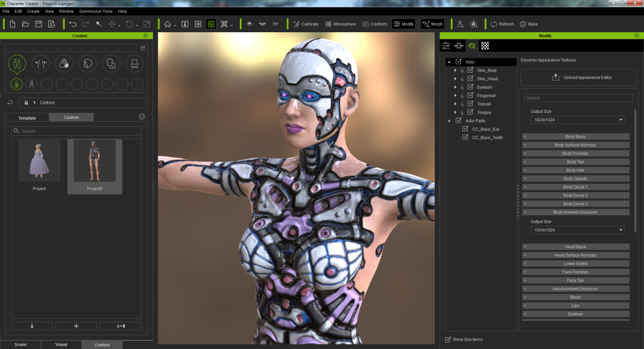Click the eye icon in the toolbar
This screenshot has width=644, height=349.
click(x=250, y=24)
